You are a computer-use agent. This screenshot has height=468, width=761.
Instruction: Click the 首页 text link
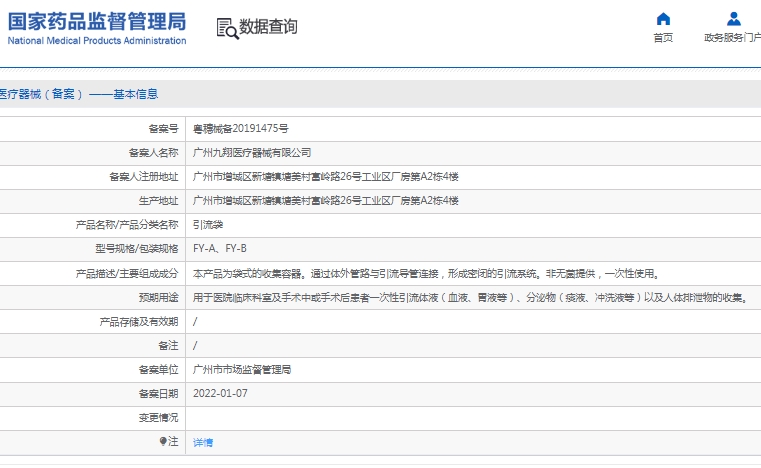(x=663, y=38)
